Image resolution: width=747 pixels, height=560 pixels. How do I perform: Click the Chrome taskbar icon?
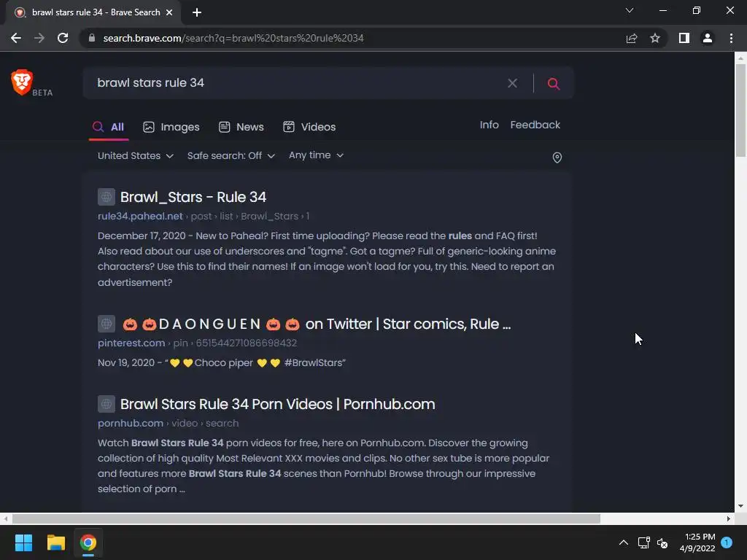[x=88, y=542]
